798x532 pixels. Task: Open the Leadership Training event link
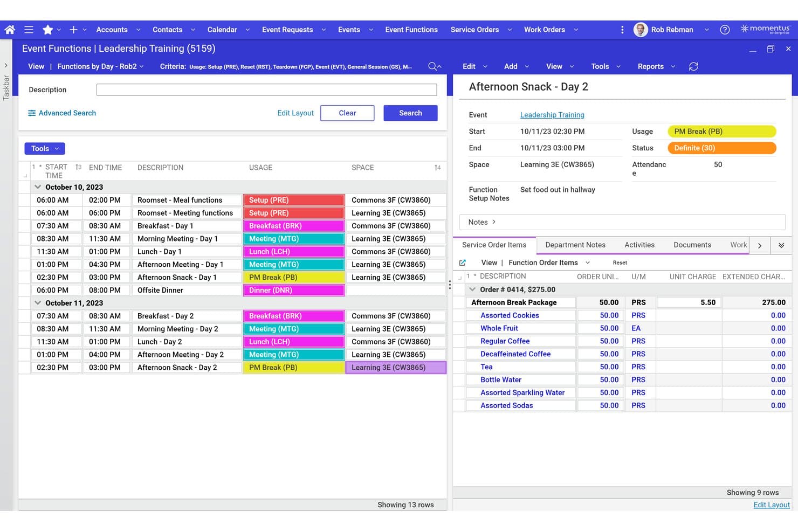pos(552,115)
